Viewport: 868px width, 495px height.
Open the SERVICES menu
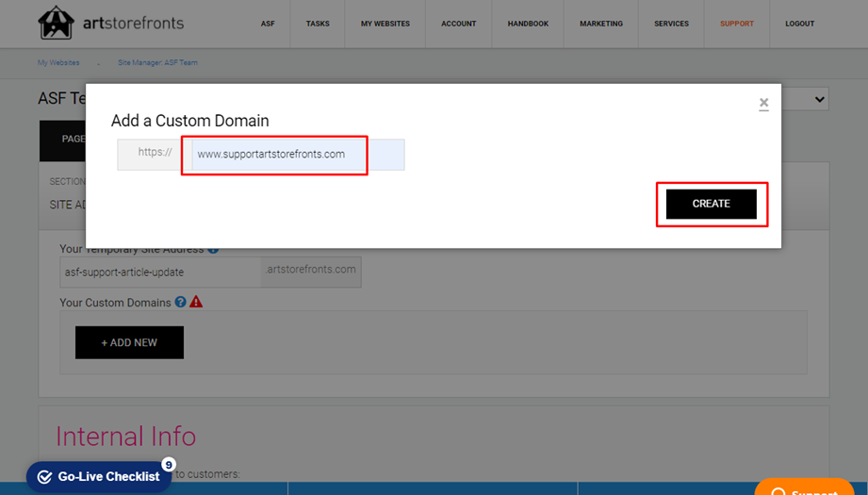(671, 24)
